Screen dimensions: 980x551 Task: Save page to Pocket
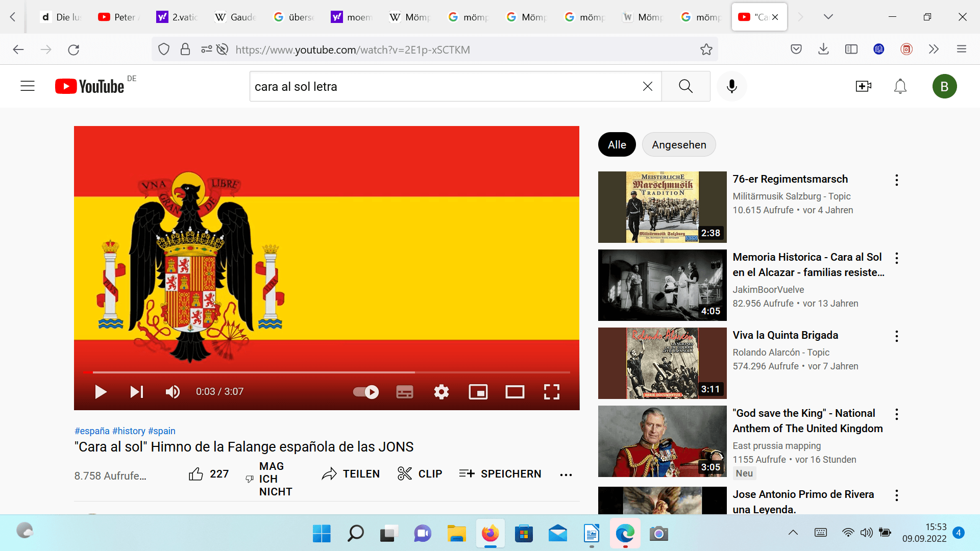[x=796, y=49]
